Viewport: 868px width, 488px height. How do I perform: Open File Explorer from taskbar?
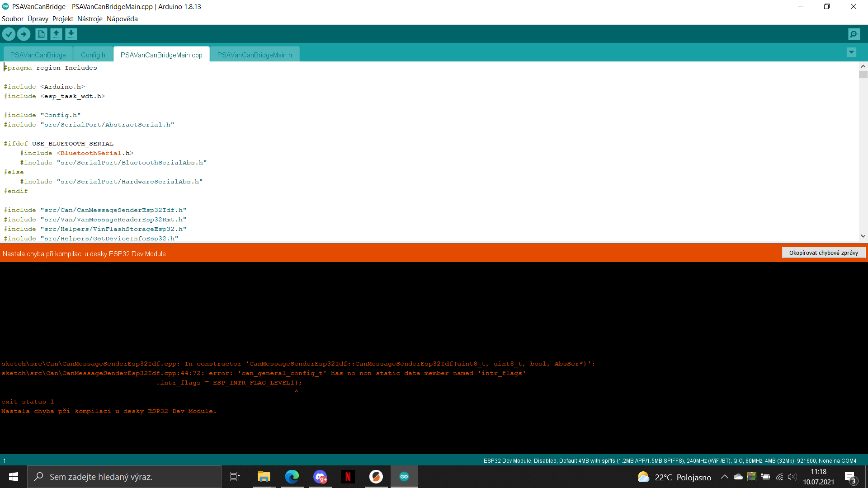tap(264, 477)
